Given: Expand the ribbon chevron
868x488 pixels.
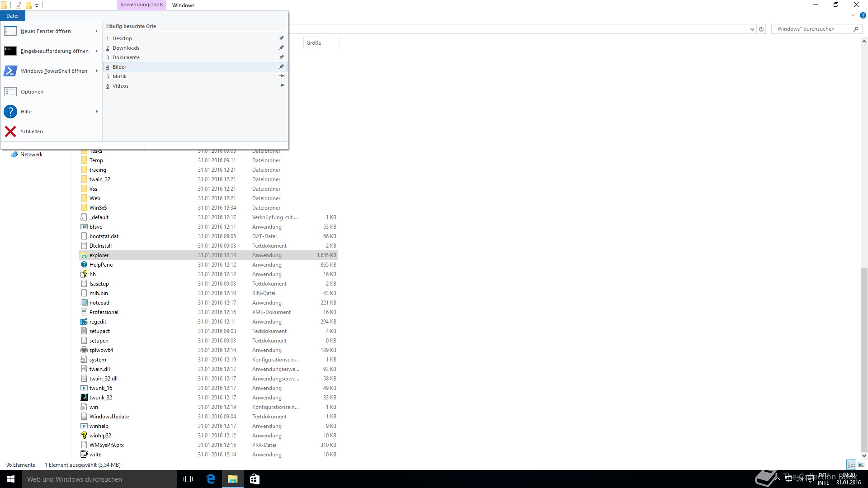Looking at the screenshot, I should click(x=853, y=15).
